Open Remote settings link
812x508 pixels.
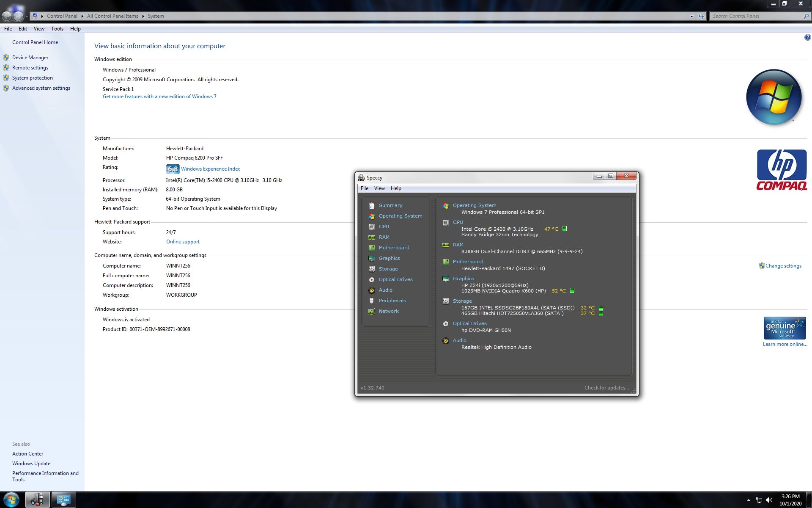coord(30,68)
